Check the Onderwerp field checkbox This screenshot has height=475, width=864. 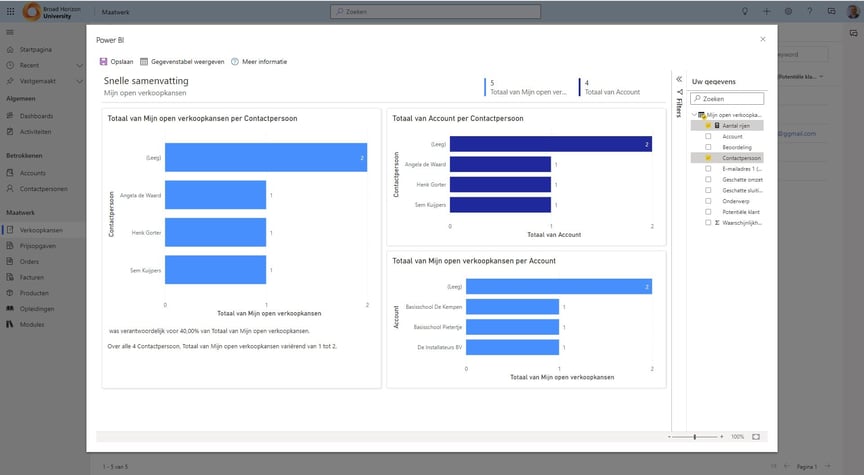(708, 201)
